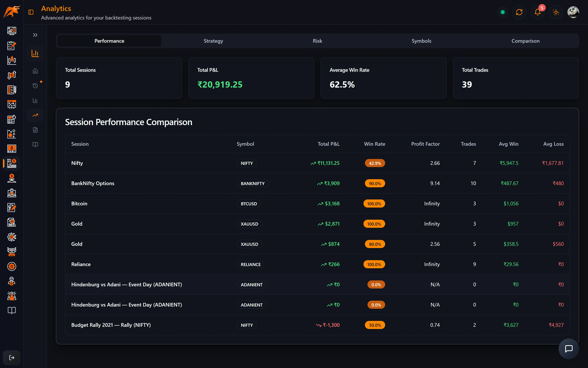Select the trending-up arrow icon in secondary sidebar
Image resolution: width=588 pixels, height=368 pixels.
point(35,115)
